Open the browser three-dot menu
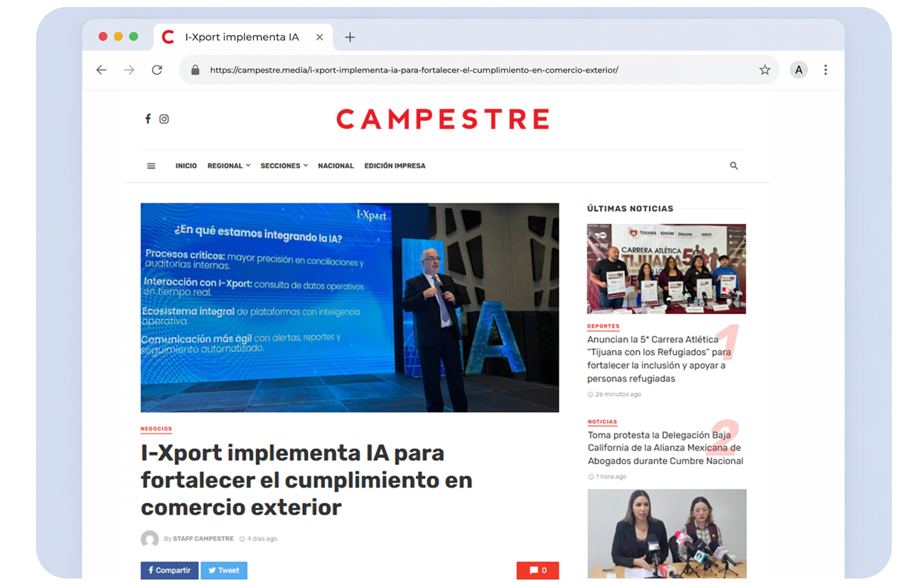 point(825,70)
